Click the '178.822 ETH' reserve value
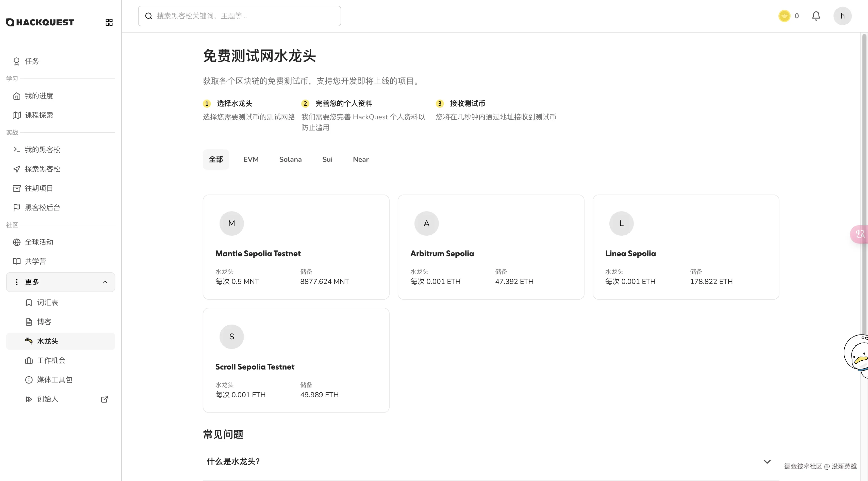868x481 pixels. click(711, 281)
